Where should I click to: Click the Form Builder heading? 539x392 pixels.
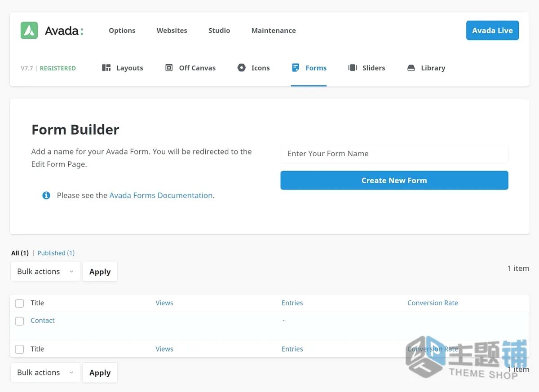(75, 130)
